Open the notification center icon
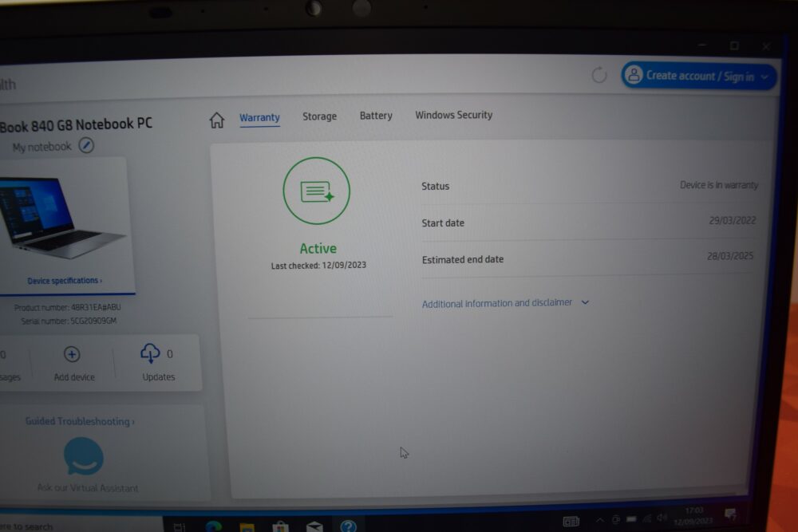Screen dimensions: 798x532 coord(731,514)
